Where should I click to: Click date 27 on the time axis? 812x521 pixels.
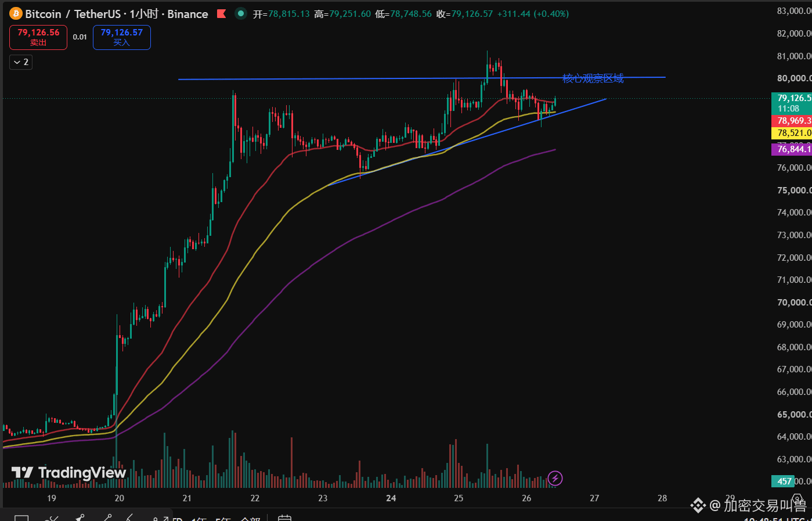click(594, 498)
